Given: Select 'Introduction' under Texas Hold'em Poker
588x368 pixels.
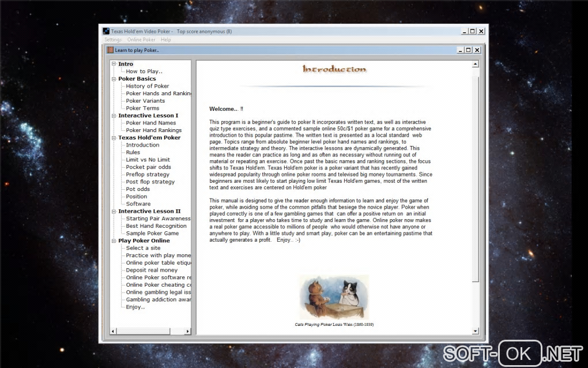Looking at the screenshot, I should pos(142,145).
